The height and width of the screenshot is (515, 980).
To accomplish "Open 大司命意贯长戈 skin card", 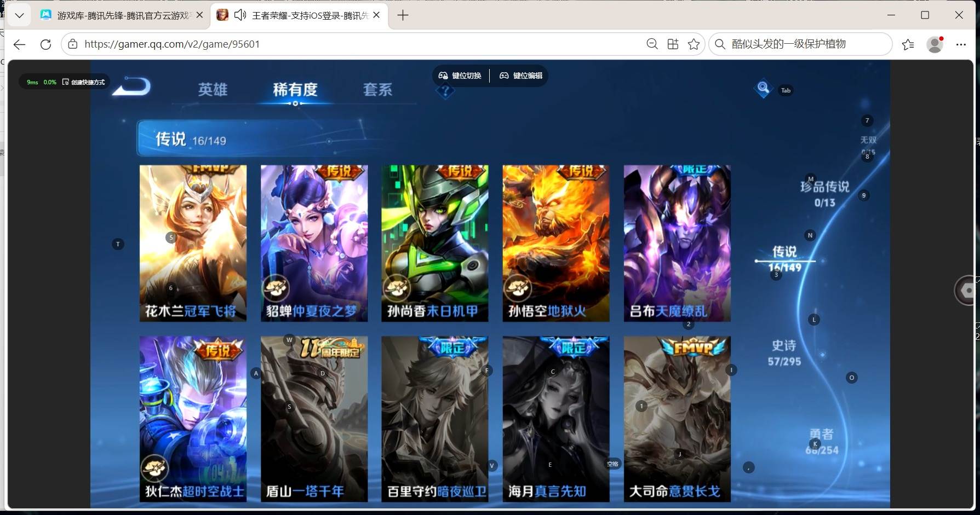I will point(677,419).
